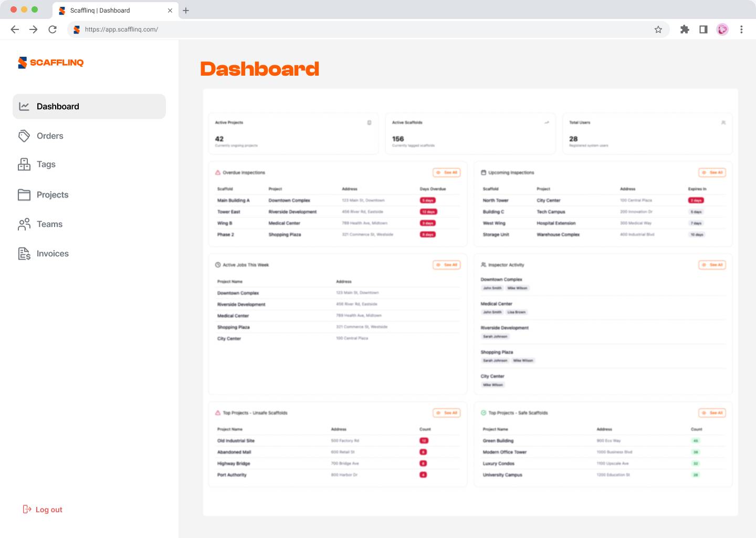Open the browser three-dot menu
The width and height of the screenshot is (756, 538).
click(741, 29)
